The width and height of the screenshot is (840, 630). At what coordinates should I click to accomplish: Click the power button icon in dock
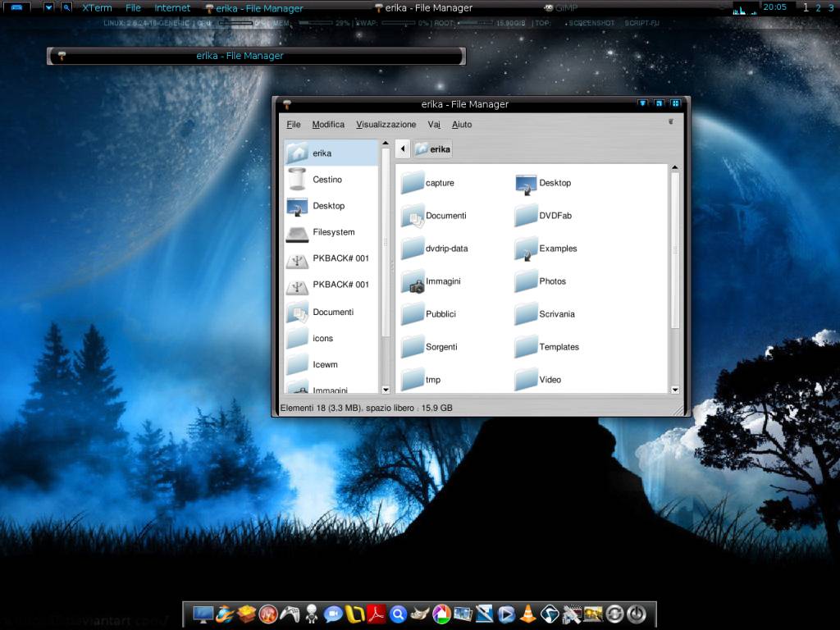(637, 614)
